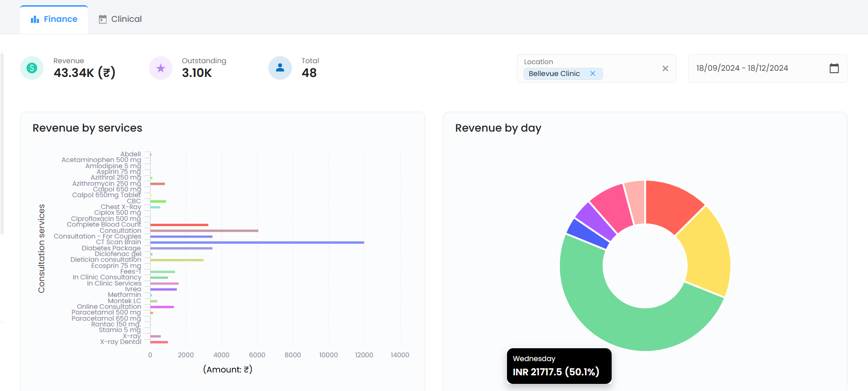The image size is (868, 391).
Task: Select the date range 18/09/2024 - 18/12/2024 field
Action: click(x=768, y=68)
